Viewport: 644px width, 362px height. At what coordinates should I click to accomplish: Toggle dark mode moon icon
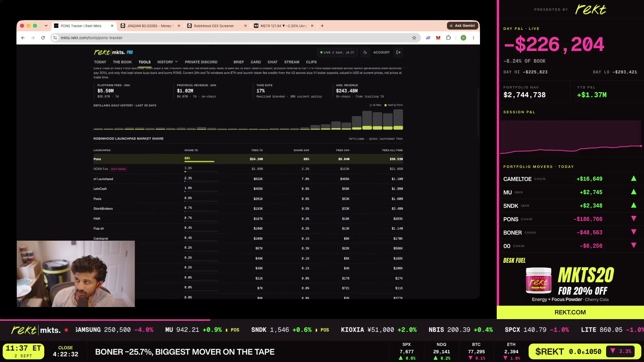365,52
